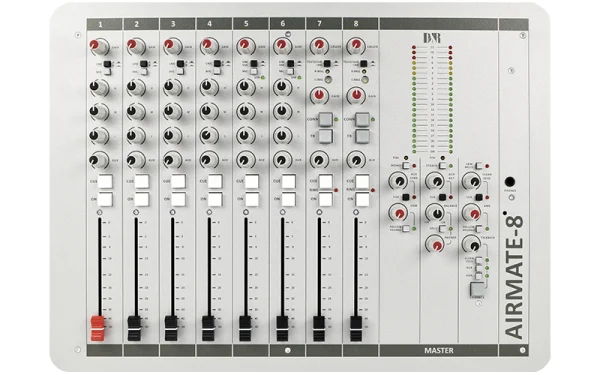Click the CLEAN FEED knob in master section
Image resolution: width=600 pixels, height=375 pixels.
click(471, 181)
